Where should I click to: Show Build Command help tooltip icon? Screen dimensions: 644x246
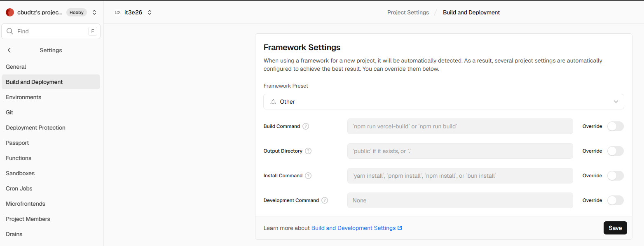click(x=306, y=126)
